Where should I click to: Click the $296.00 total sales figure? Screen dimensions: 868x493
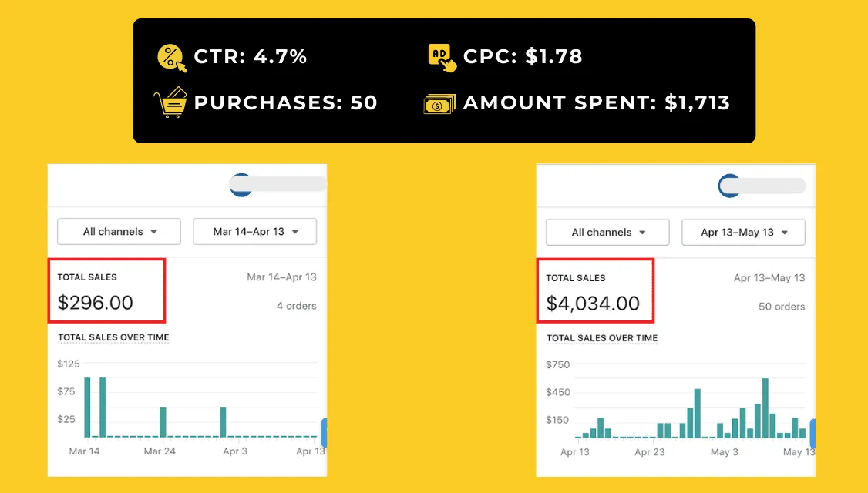tap(96, 303)
